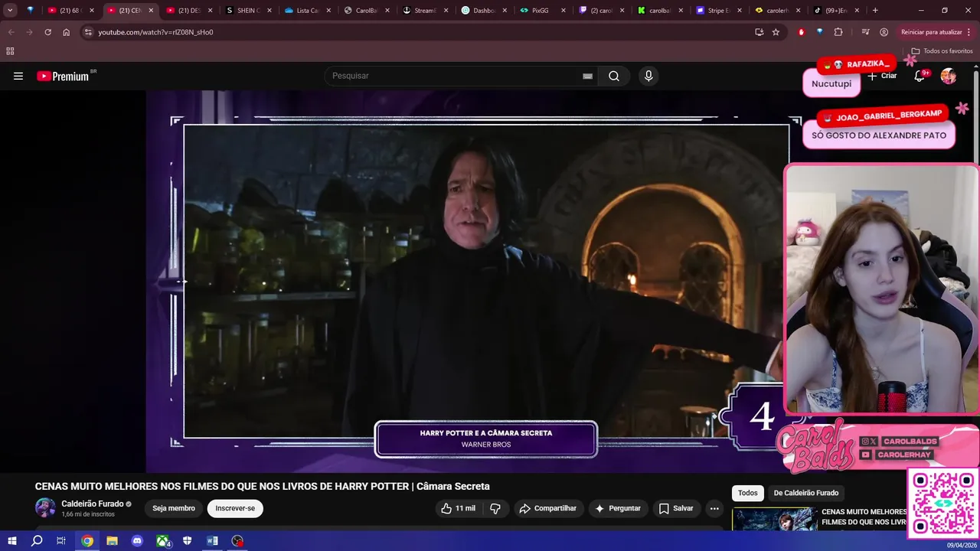Screen dimensions: 980x551
Task: Close the SHEIN tab
Action: point(268,11)
